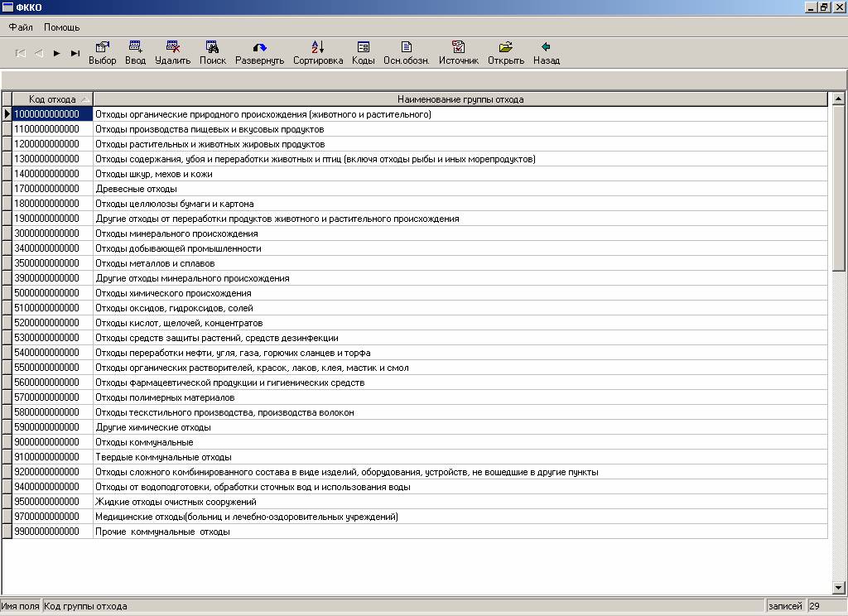Viewport: 848px width, 616px height.
Task: Open Поиск with the binoculars icon
Action: pyautogui.click(x=212, y=48)
